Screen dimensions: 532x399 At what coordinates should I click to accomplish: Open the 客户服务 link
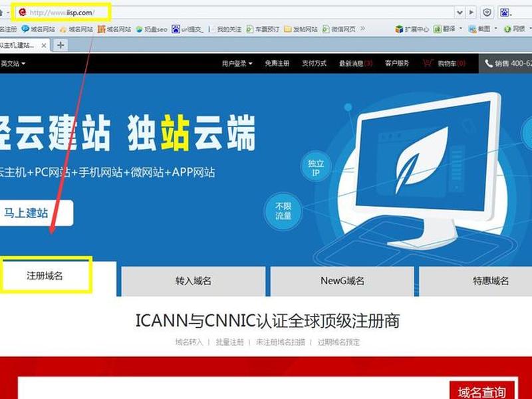click(x=397, y=63)
